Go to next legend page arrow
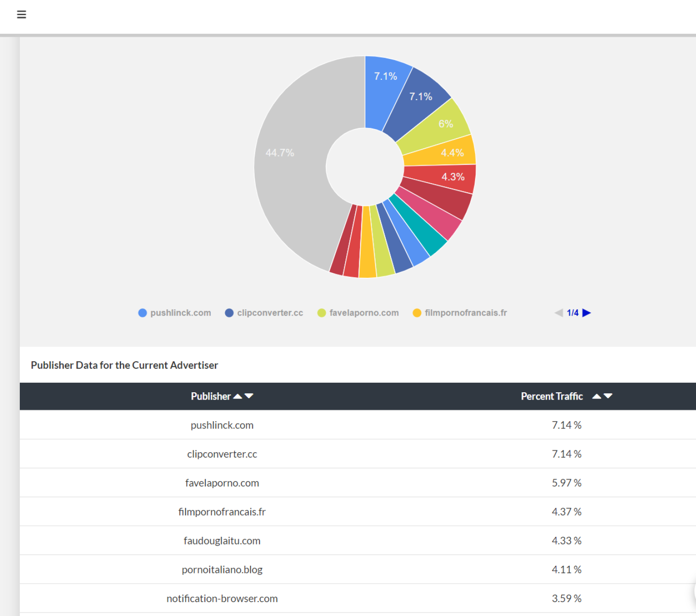Viewport: 696px width, 616px height. point(587,313)
